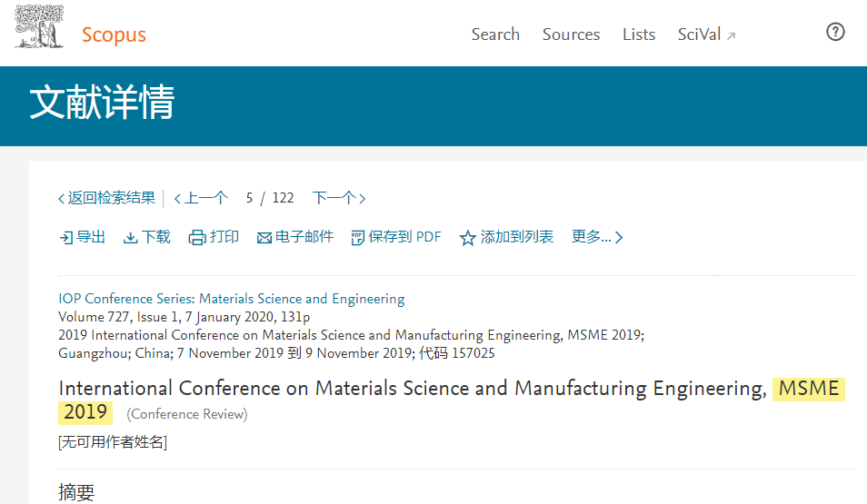The image size is (867, 504).
Task: Click the printer icon beside 打印
Action: tap(197, 238)
